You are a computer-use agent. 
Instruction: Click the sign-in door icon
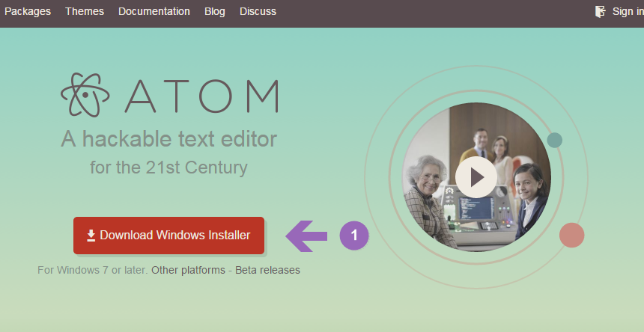600,11
